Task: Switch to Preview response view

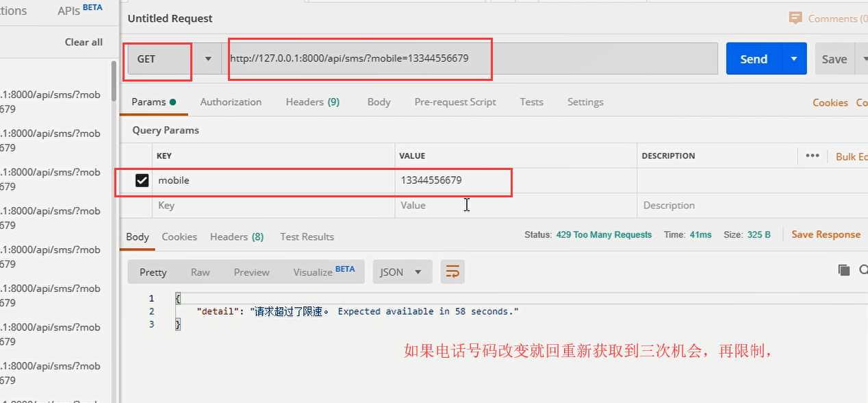Action: (x=251, y=272)
